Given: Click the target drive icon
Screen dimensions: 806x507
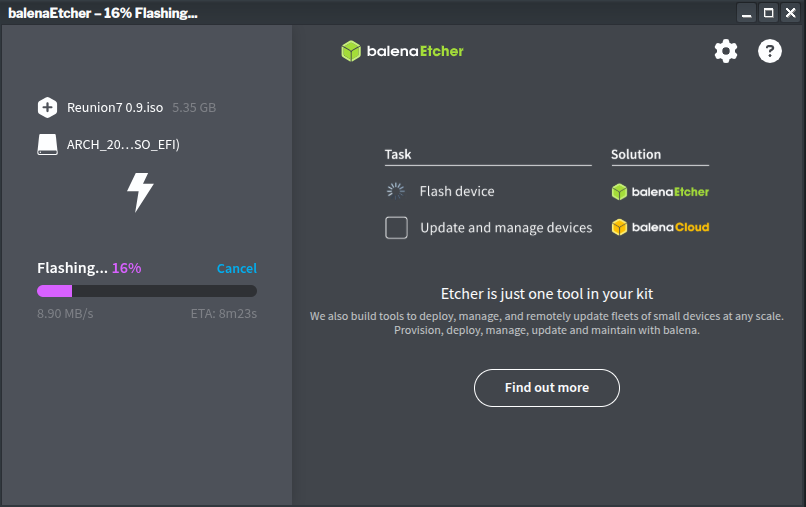Looking at the screenshot, I should click(x=47, y=145).
